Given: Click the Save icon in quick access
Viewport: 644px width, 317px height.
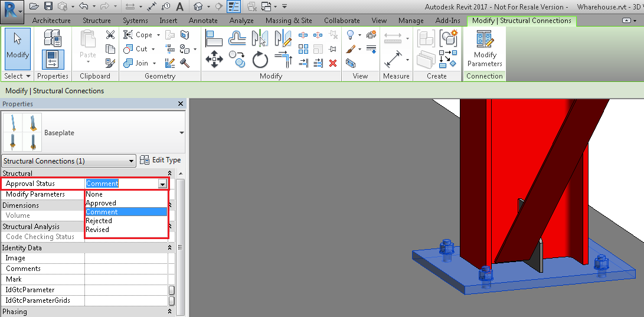Looking at the screenshot, I should (48, 6).
